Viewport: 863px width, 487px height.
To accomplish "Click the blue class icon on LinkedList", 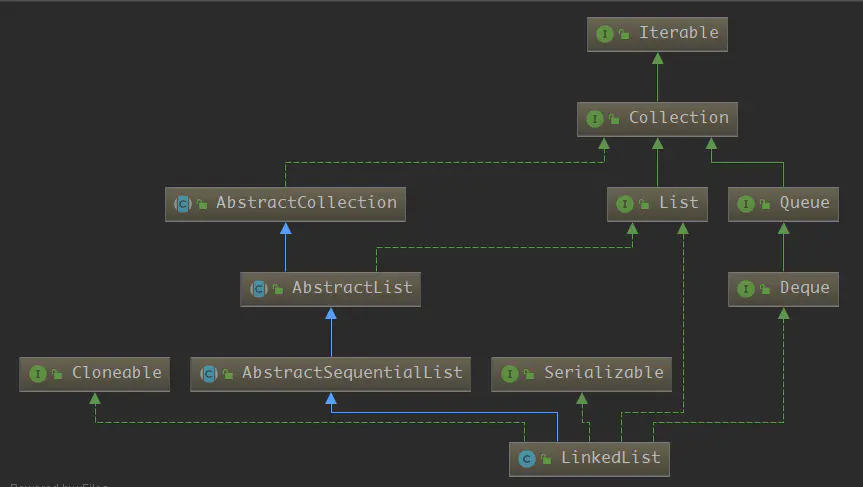I will coord(527,459).
